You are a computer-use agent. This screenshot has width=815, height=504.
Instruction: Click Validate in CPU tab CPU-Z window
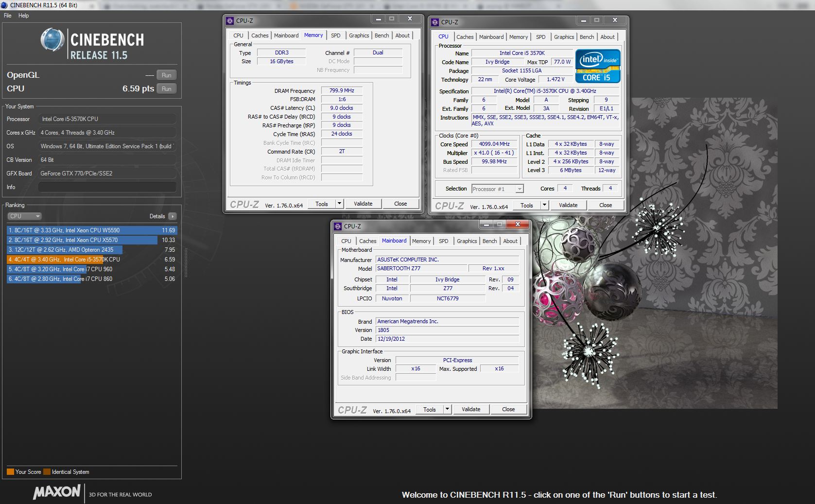coord(568,206)
